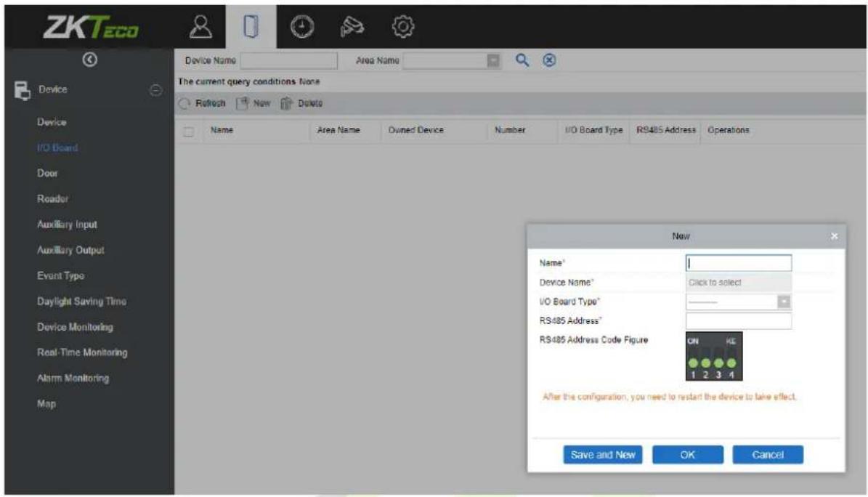Focus the RS485 Address input field
This screenshot has width=868, height=497.
[739, 321]
